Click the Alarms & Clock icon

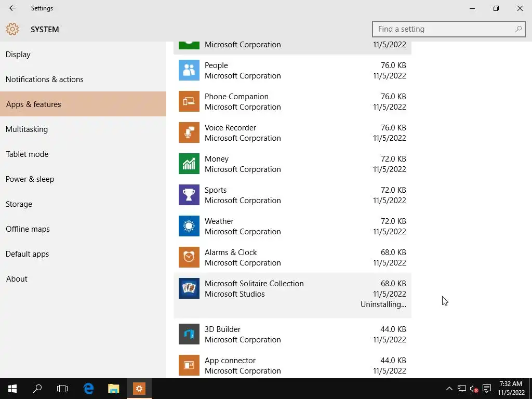point(189,258)
